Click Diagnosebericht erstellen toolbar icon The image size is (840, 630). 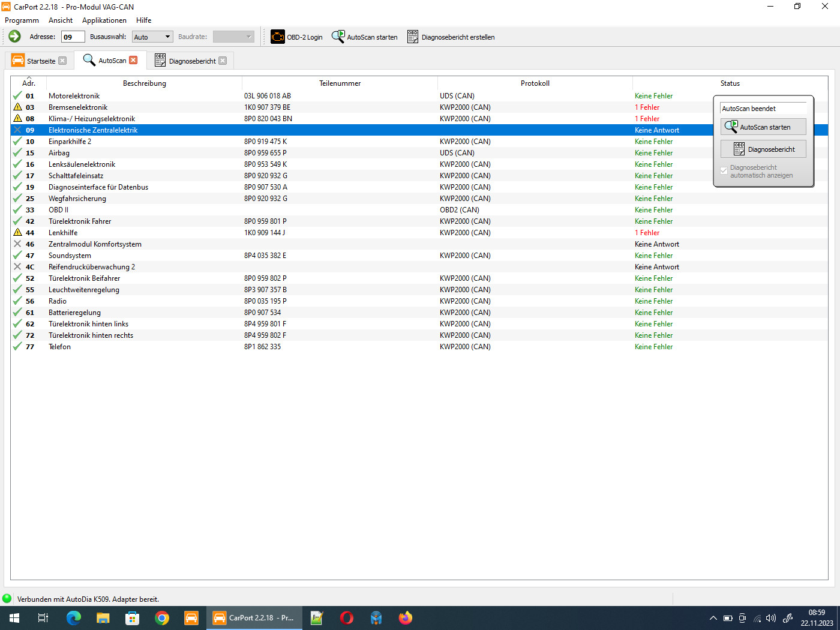pos(413,37)
